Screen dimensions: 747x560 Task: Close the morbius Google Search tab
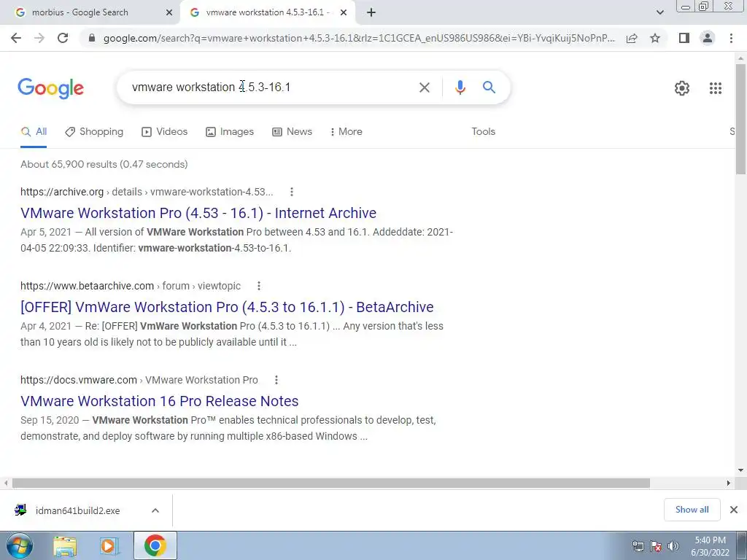[169, 12]
